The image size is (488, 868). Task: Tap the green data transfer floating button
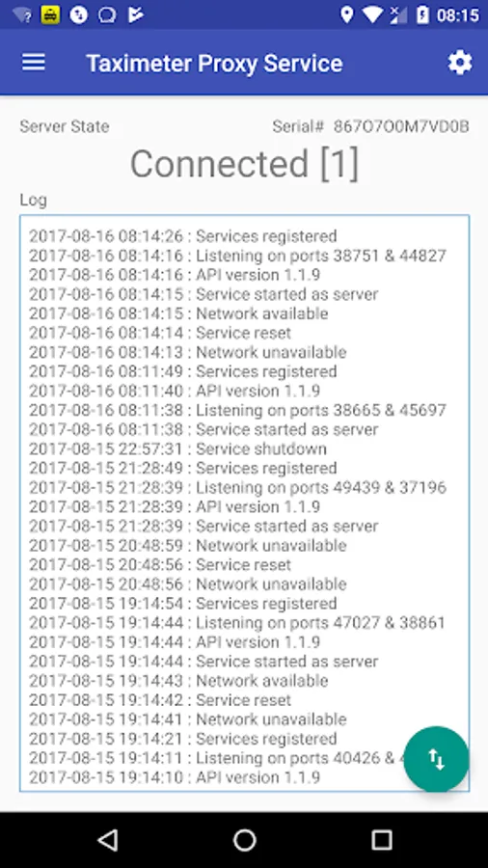tap(436, 760)
